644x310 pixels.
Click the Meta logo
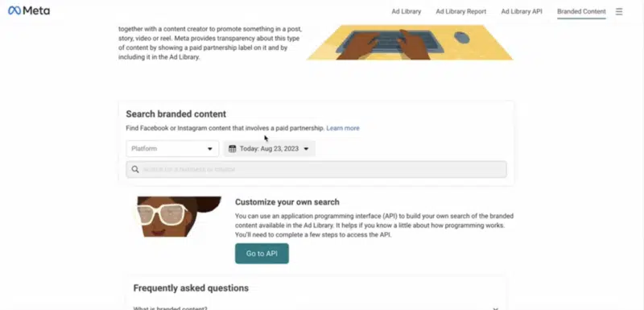tap(29, 10)
